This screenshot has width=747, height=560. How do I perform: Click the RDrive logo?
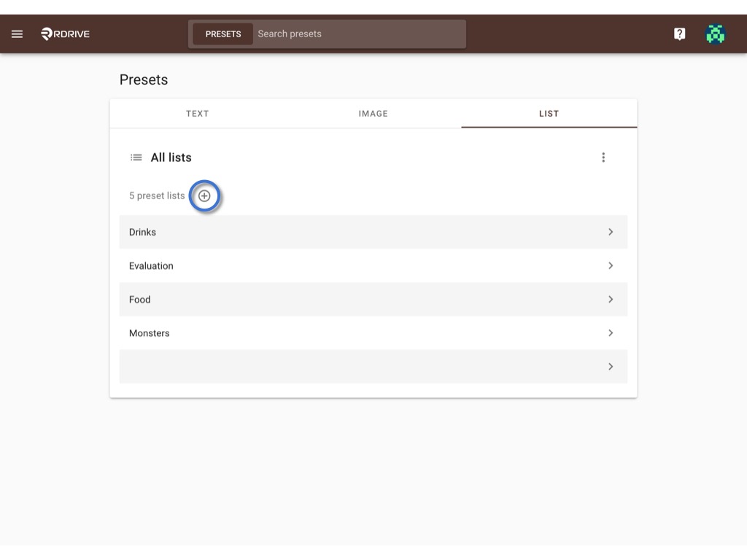65,34
